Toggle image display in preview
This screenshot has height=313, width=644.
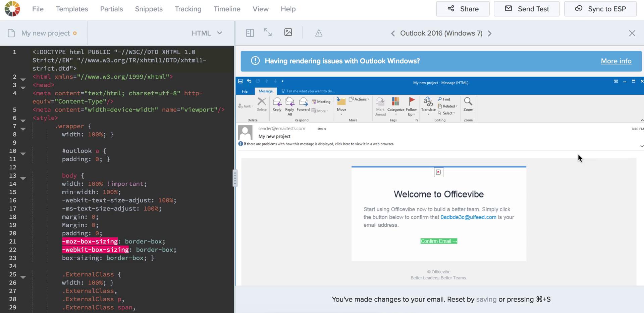[x=288, y=32]
